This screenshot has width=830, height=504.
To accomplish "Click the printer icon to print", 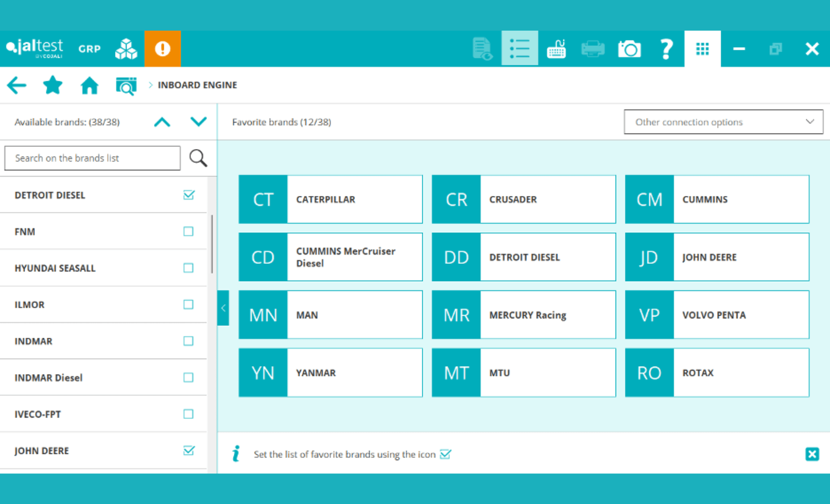I will (593, 48).
